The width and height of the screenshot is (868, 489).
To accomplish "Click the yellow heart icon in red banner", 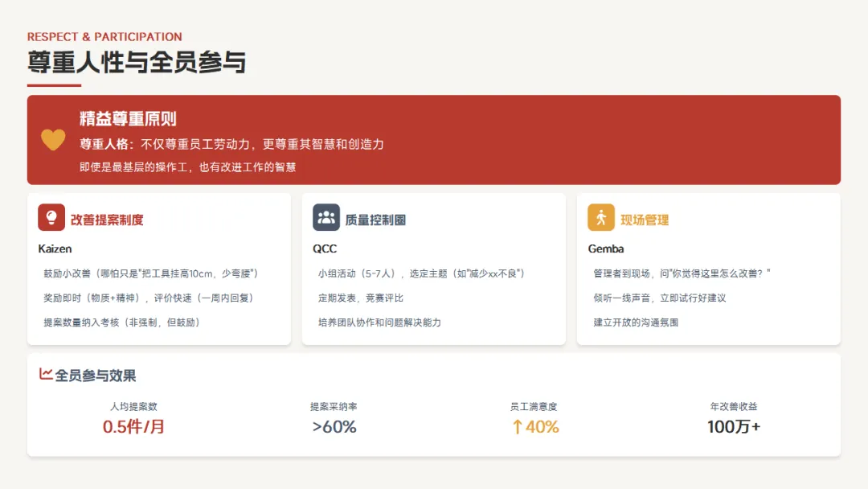I will (x=53, y=140).
